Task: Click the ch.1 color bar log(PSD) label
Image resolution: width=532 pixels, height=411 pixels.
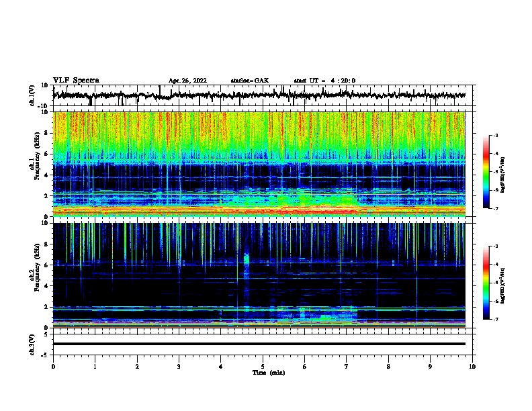Action: 503,175
